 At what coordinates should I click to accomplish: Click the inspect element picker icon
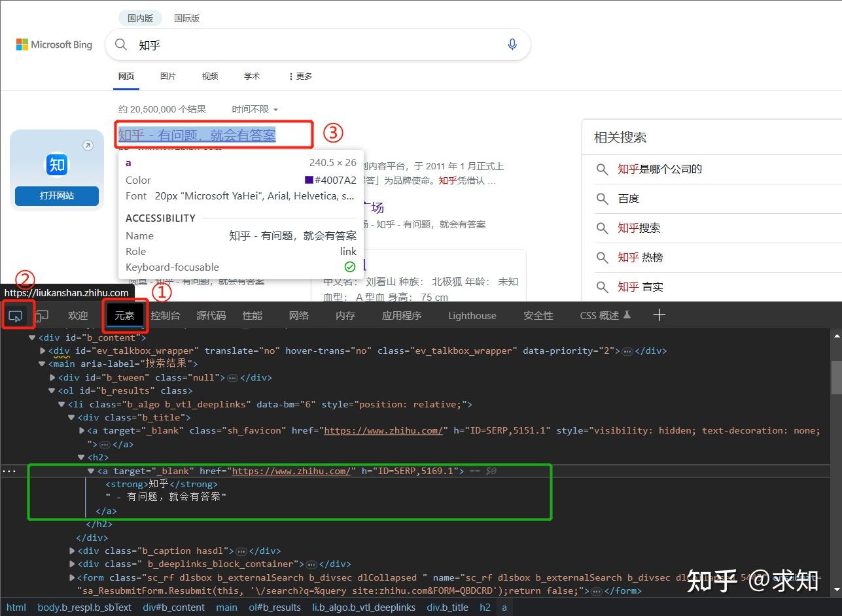click(15, 317)
